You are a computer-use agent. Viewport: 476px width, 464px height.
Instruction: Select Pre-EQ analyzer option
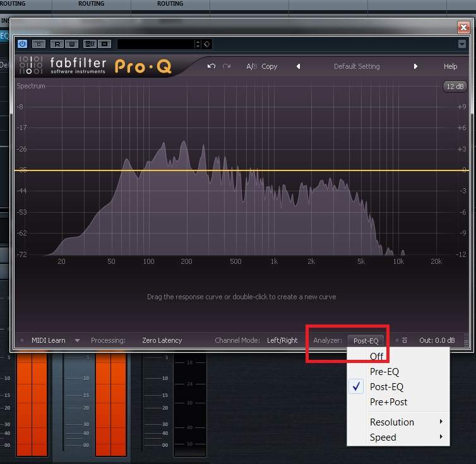point(398,371)
